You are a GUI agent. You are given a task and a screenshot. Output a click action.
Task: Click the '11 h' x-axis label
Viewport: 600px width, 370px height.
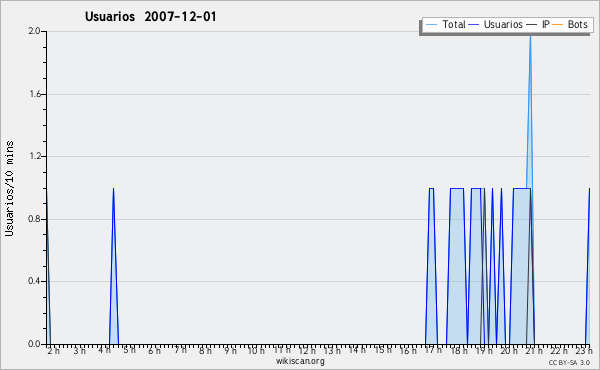[282, 350]
